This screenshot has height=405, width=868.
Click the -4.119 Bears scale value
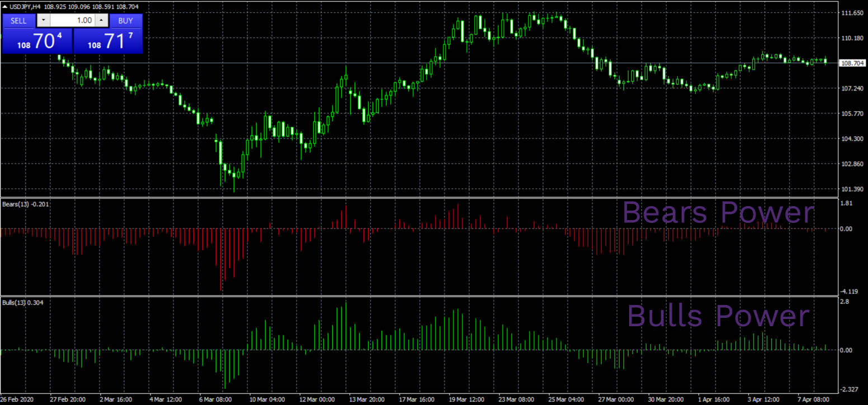click(850, 291)
